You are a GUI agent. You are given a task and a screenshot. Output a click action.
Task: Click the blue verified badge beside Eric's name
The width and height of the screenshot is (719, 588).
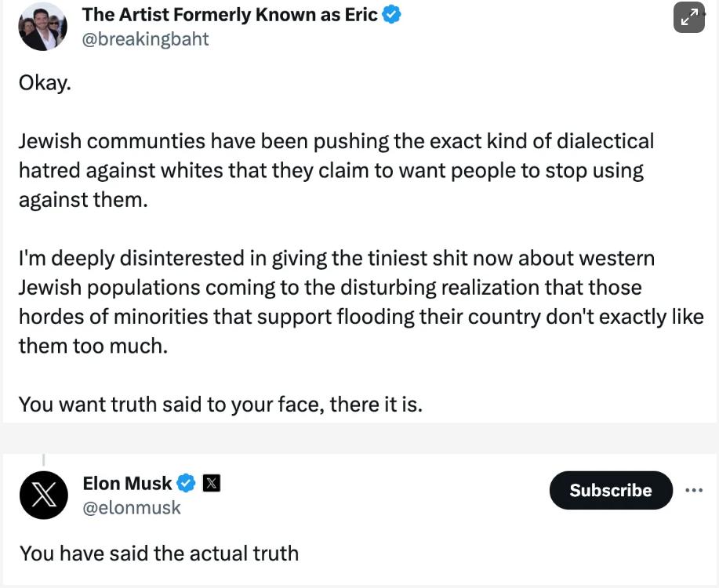392,14
